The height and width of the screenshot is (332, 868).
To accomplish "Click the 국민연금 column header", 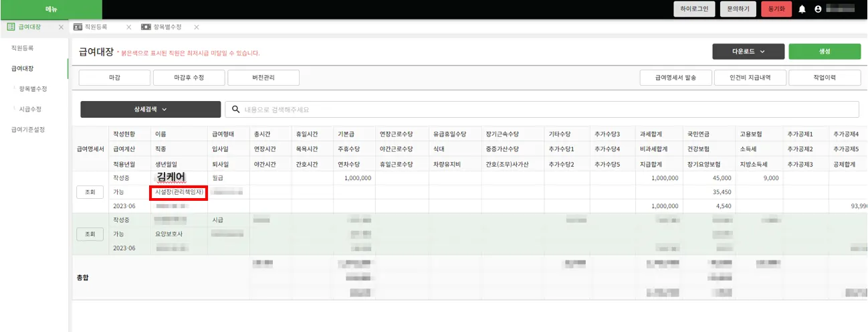I will tap(698, 134).
